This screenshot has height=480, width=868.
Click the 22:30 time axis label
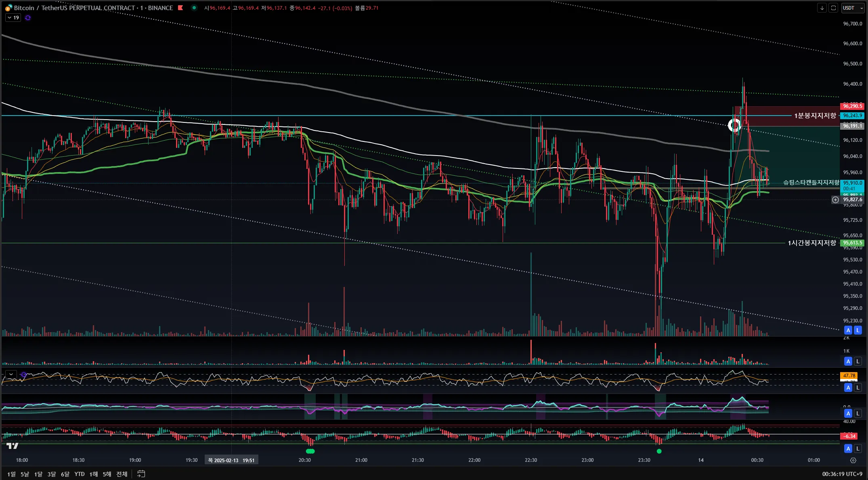point(531,460)
